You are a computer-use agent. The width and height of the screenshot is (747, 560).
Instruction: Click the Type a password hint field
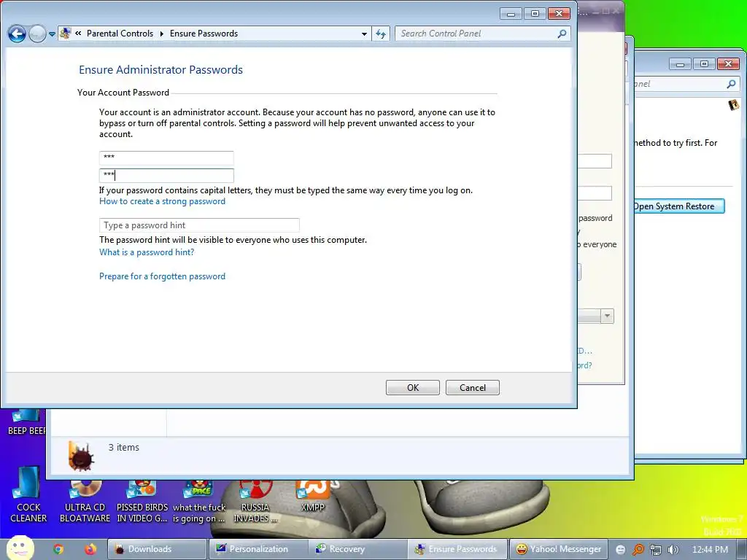199,225
